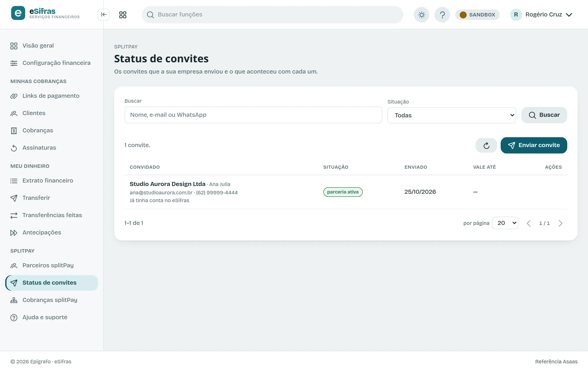This screenshot has width=588, height=372.
Task: Click the 25/10/2026 sent date
Action: coord(420,192)
